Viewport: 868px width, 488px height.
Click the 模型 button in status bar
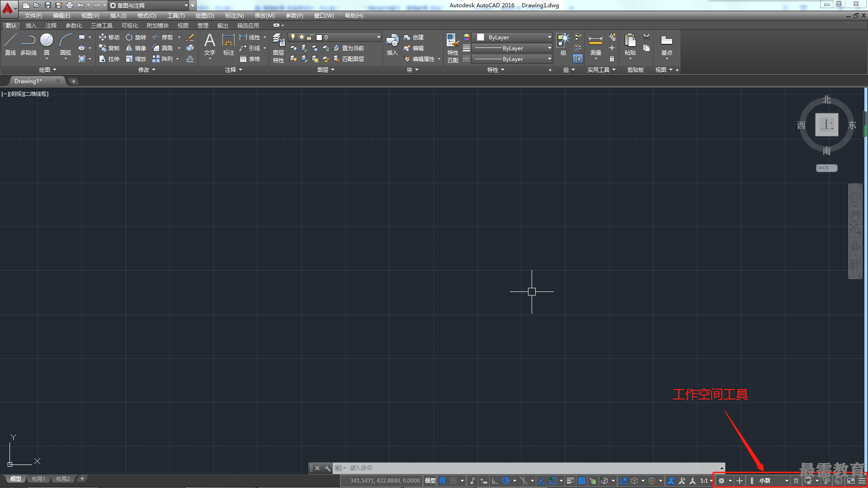430,481
